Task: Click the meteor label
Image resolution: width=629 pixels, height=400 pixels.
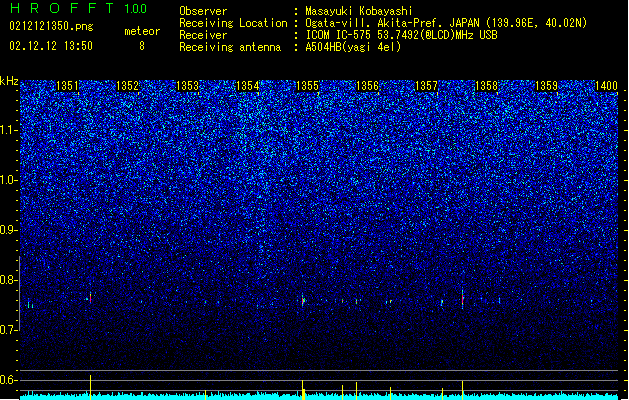Action: point(142,31)
